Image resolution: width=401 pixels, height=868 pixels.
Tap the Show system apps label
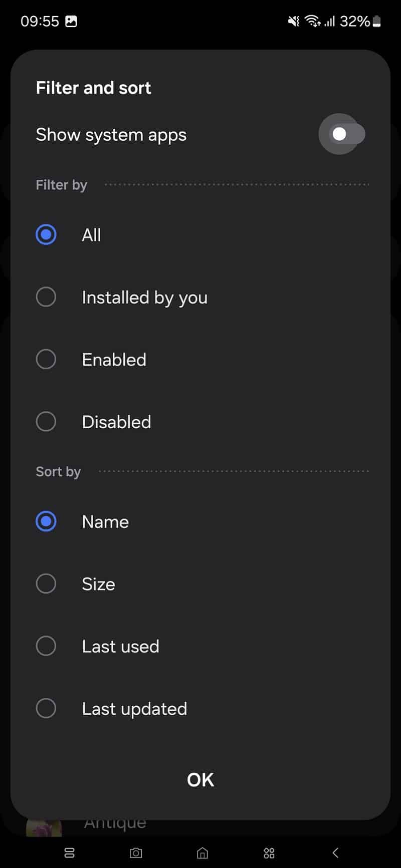111,135
